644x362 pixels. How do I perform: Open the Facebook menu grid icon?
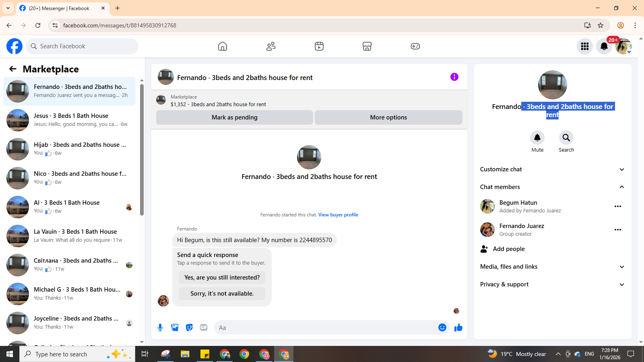click(x=585, y=46)
